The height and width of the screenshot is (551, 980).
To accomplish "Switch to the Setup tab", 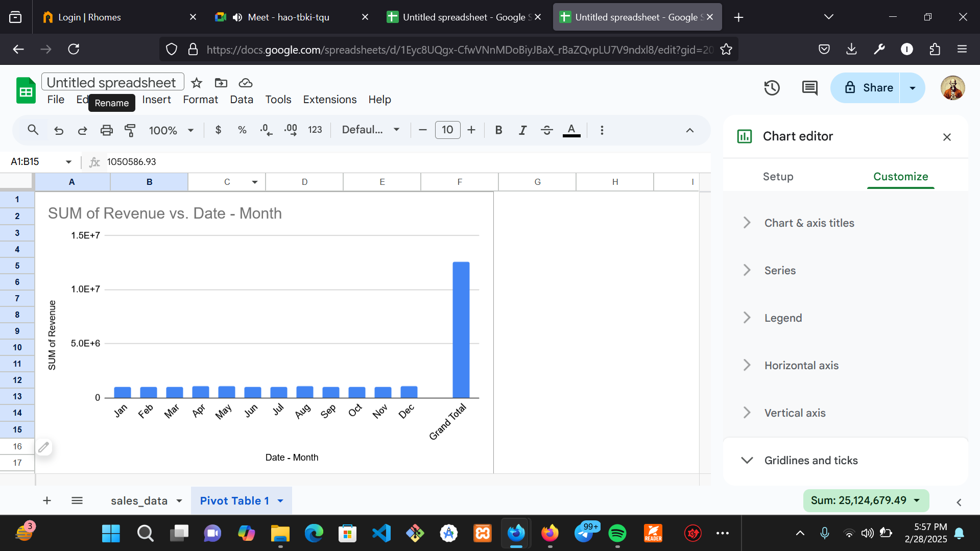I will tap(778, 177).
